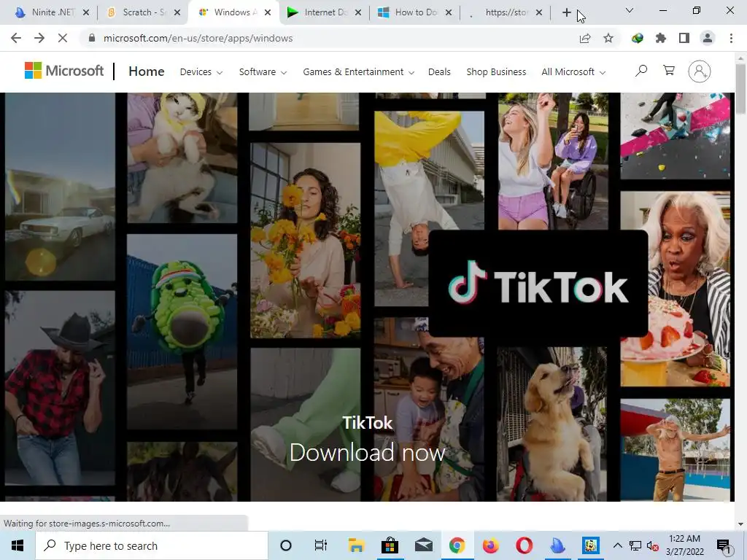747x560 pixels.
Task: Open Task View on the taskbar
Action: [321, 545]
